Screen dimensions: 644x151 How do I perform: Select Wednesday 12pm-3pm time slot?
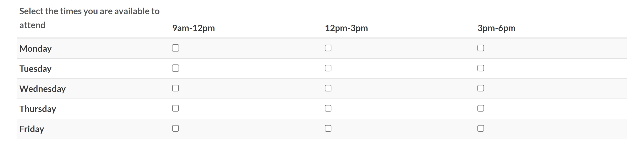click(328, 88)
